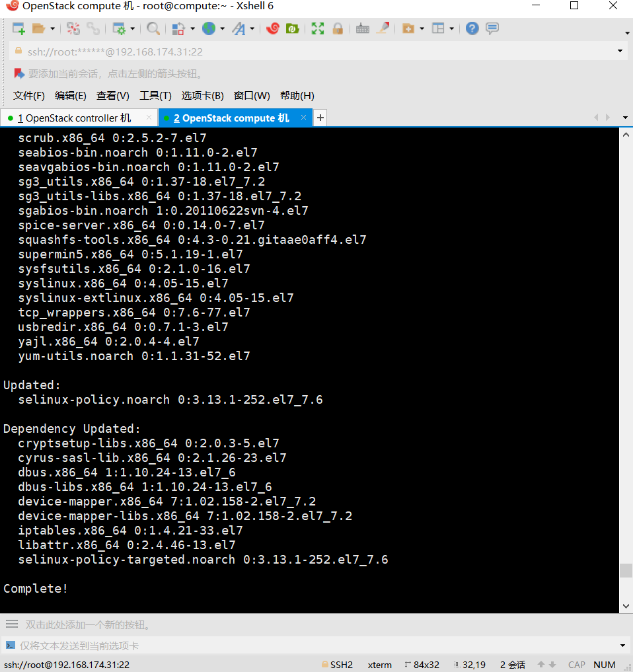Click the new tab plus button
The height and width of the screenshot is (672, 633).
319,118
